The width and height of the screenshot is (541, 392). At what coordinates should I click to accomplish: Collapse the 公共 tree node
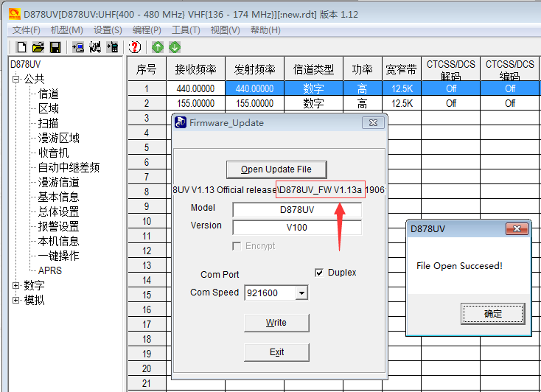[x=16, y=79]
